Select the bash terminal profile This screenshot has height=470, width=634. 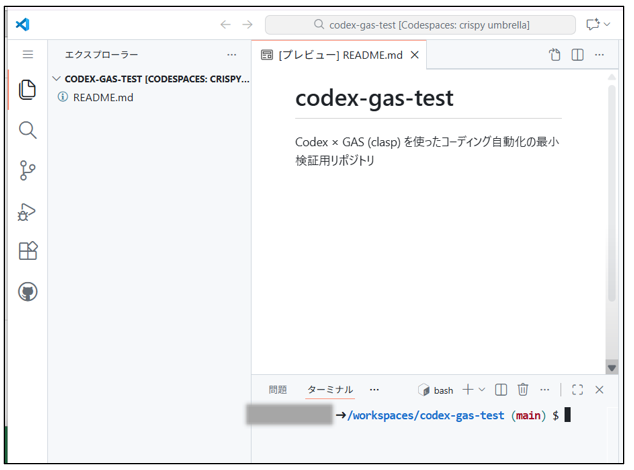(436, 390)
